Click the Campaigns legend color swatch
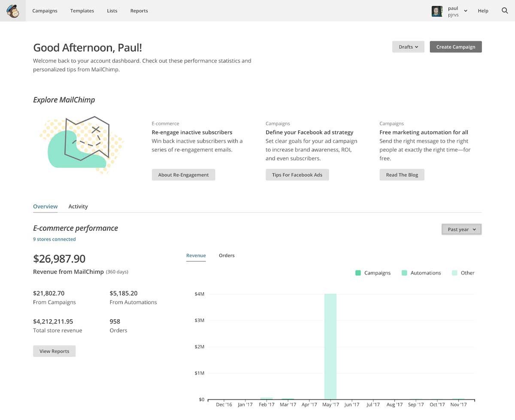This screenshot has width=515, height=420. [x=358, y=273]
